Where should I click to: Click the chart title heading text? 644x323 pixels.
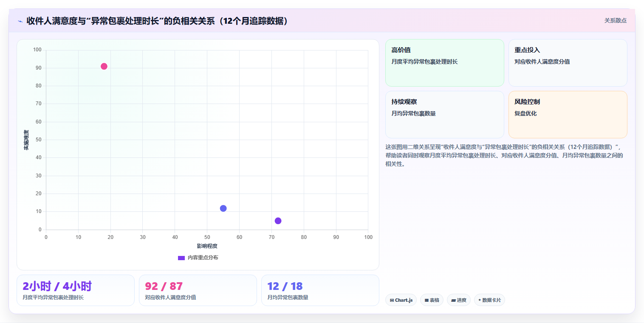(158, 21)
